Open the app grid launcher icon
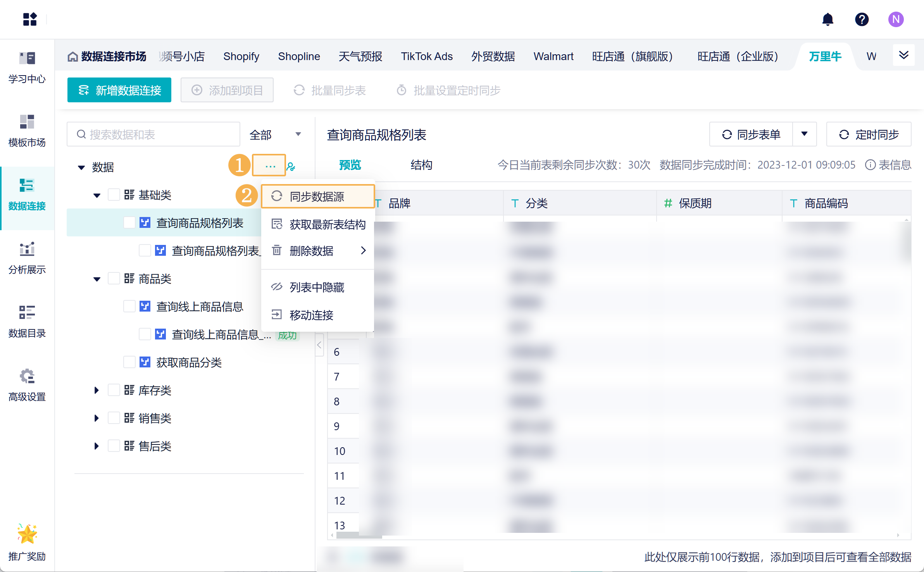 [x=30, y=19]
